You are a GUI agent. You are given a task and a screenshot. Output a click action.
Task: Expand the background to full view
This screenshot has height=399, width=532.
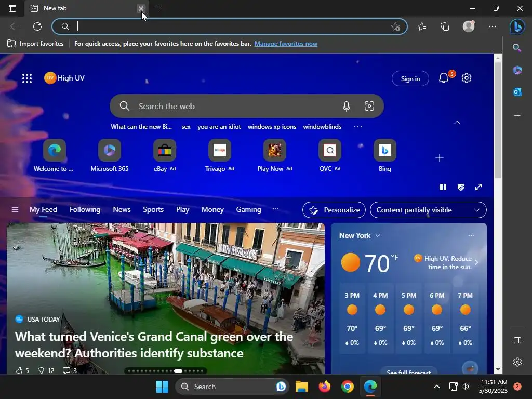(x=478, y=187)
